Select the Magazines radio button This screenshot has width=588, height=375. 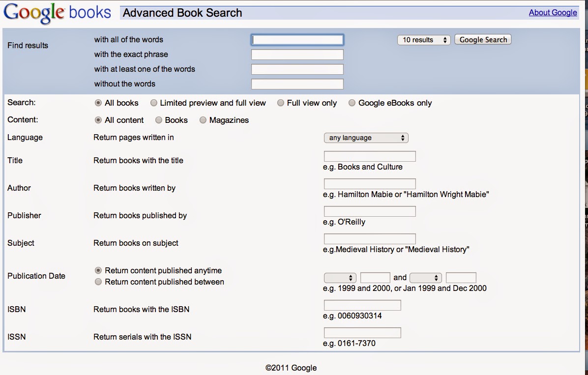pos(203,120)
